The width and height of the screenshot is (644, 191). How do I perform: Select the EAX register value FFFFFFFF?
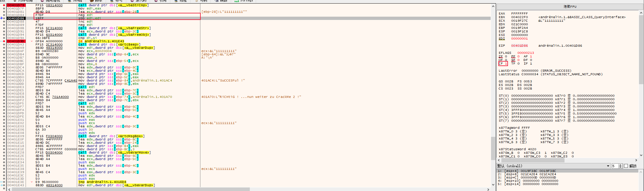(x=519, y=13)
